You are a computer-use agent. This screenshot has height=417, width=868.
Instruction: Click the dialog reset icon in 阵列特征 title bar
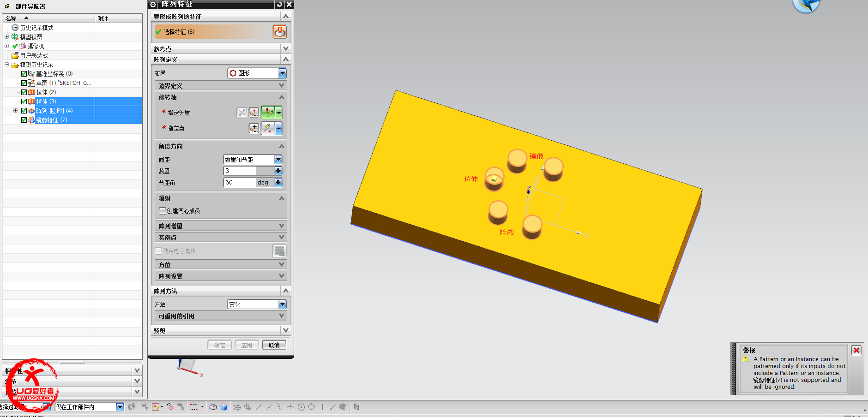click(279, 4)
